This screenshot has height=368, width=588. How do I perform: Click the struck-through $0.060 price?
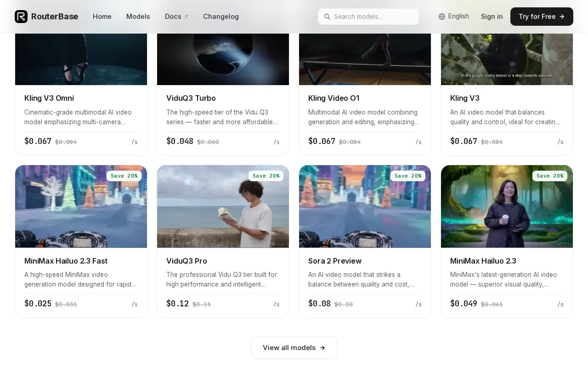point(208,142)
